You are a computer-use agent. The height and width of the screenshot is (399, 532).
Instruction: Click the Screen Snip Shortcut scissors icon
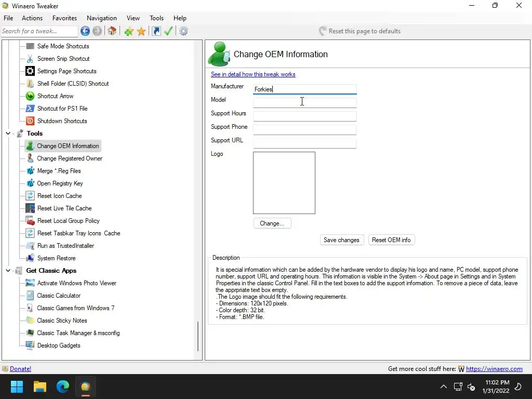tap(30, 59)
